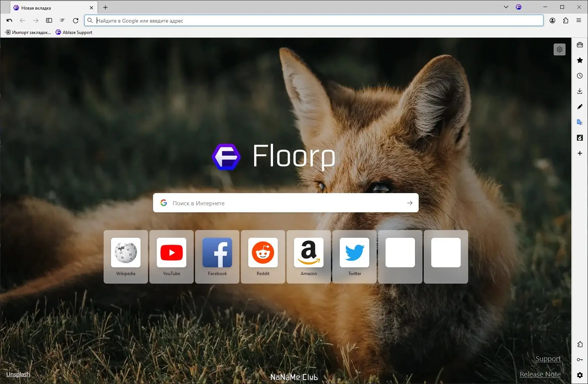Open the Amazon shortcut tile
Image resolution: width=588 pixels, height=384 pixels.
(309, 257)
